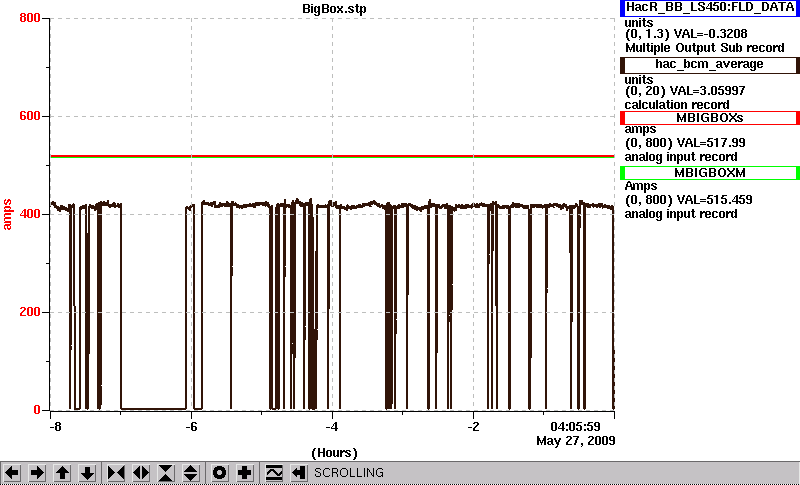
Task: Pan the plot right with the right arrow
Action: click(x=37, y=473)
